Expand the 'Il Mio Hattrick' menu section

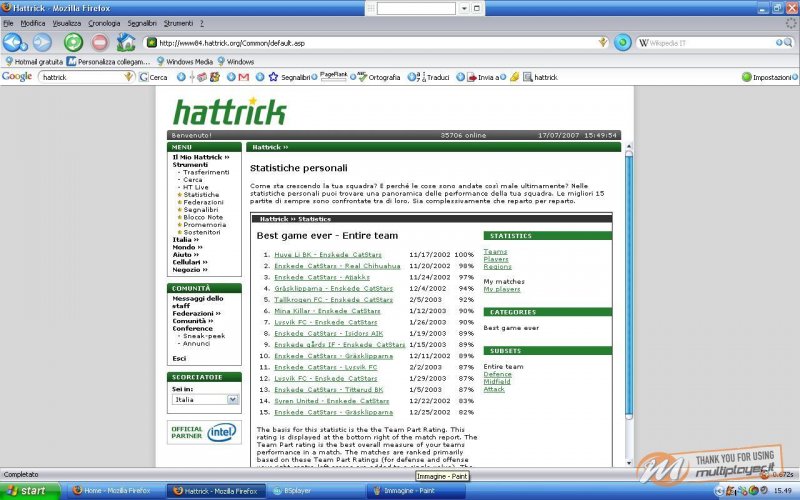(200, 157)
